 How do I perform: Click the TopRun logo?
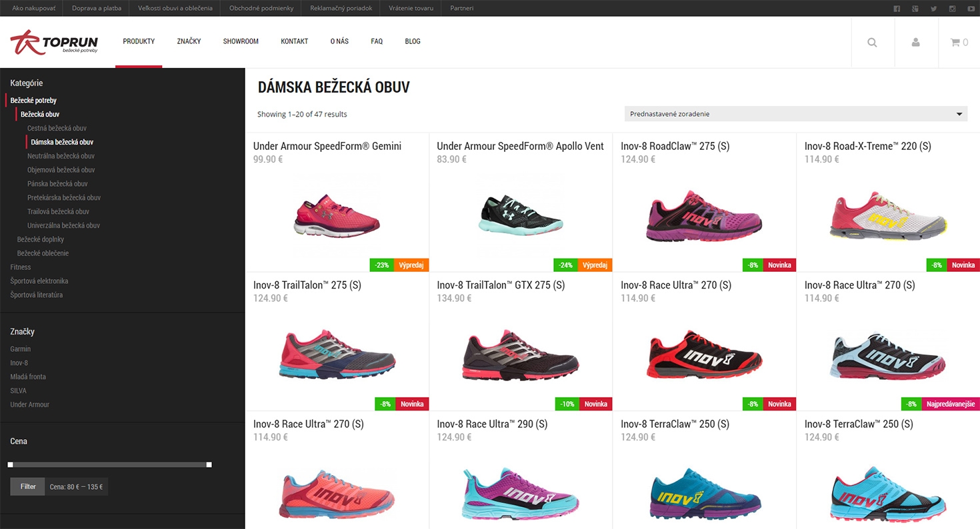[55, 42]
